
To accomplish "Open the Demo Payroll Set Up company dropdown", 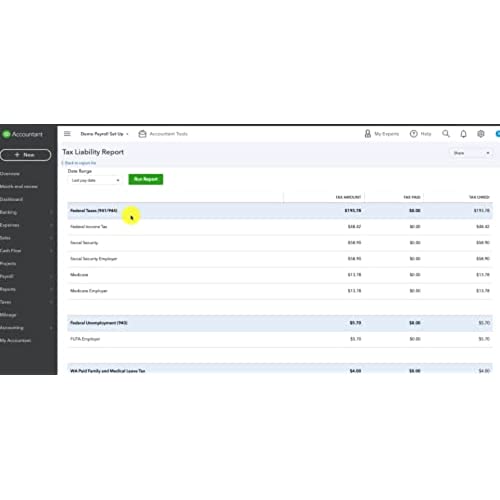I will [x=104, y=134].
